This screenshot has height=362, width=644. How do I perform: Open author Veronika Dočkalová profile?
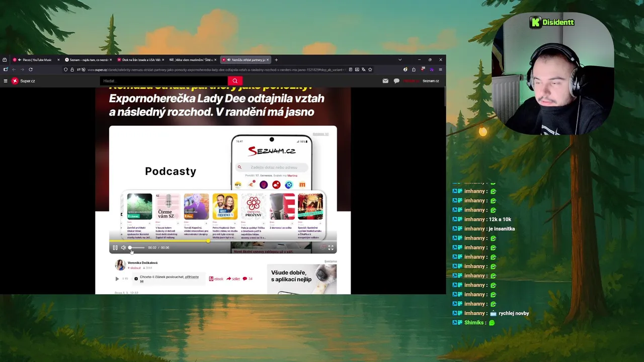tap(142, 262)
